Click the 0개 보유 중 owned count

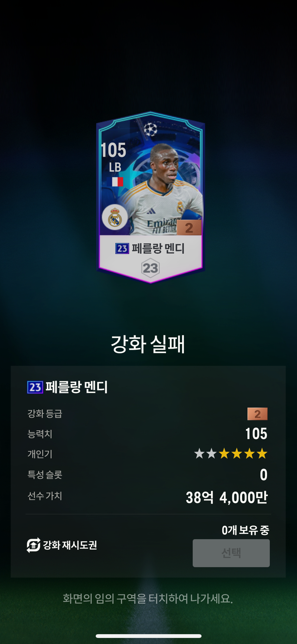click(x=245, y=530)
